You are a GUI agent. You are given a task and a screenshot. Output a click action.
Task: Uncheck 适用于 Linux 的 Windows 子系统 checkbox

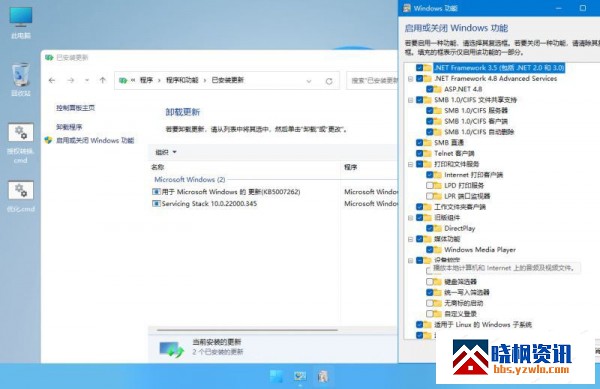419,325
